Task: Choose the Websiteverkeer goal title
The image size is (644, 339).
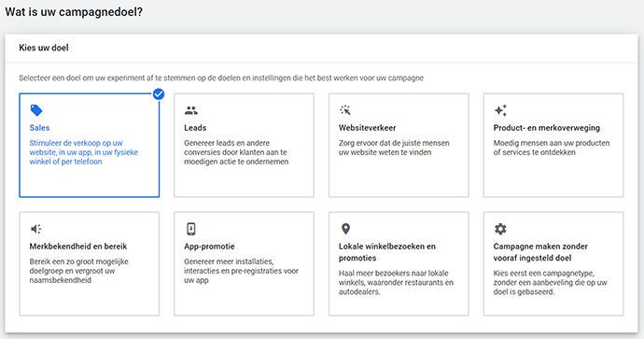Action: tap(367, 128)
